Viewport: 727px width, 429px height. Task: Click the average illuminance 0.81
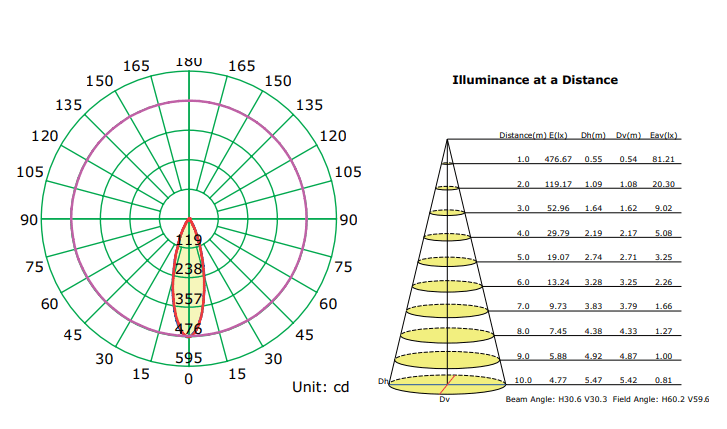663,380
